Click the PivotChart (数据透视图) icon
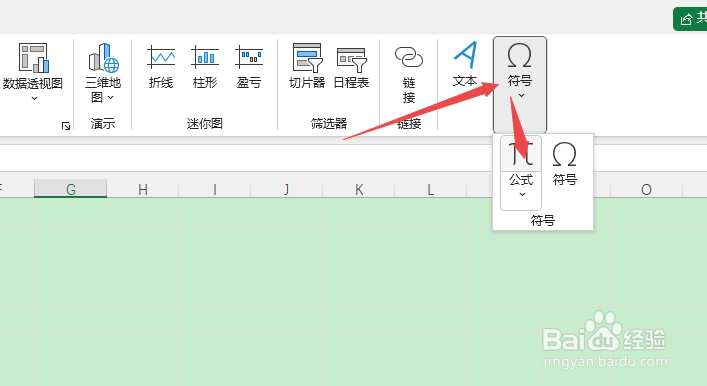The image size is (707, 386). pos(33,58)
